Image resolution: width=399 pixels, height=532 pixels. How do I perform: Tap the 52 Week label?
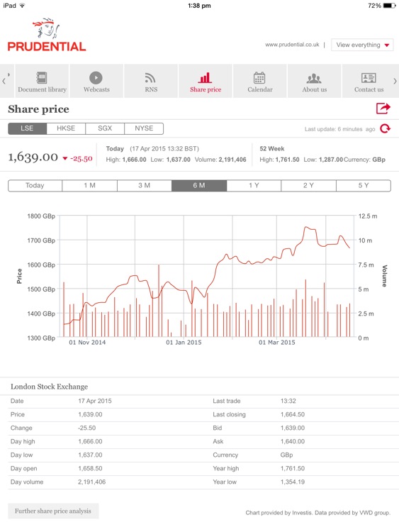pyautogui.click(x=272, y=149)
